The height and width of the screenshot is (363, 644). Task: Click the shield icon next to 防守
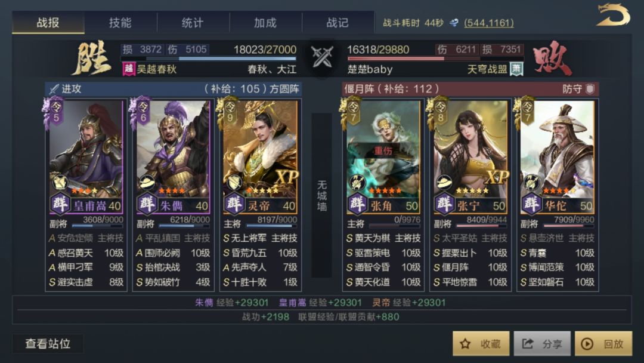click(x=589, y=89)
